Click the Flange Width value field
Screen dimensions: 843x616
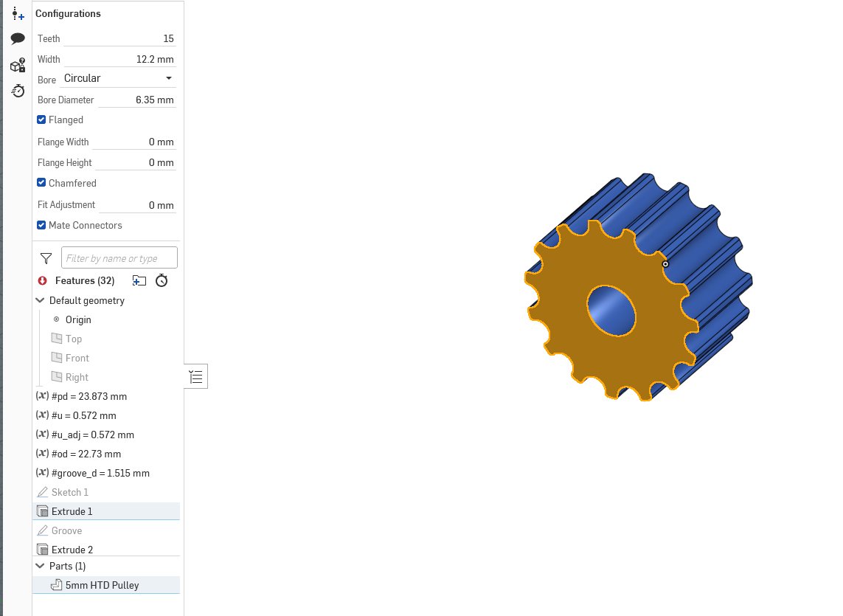point(134,142)
